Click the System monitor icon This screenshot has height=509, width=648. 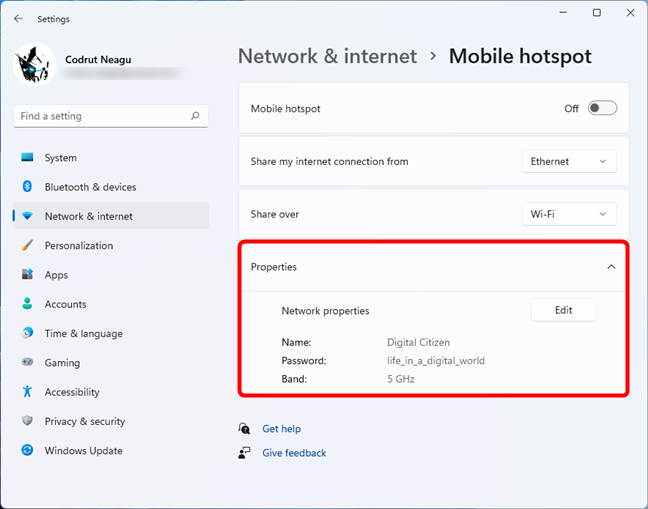coord(27,157)
